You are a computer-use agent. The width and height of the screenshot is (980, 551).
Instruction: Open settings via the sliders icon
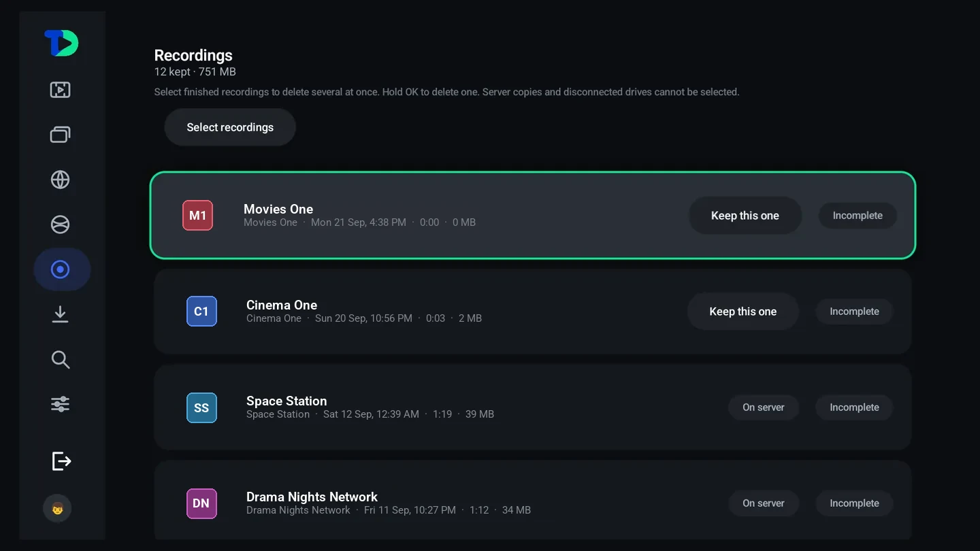(x=61, y=404)
